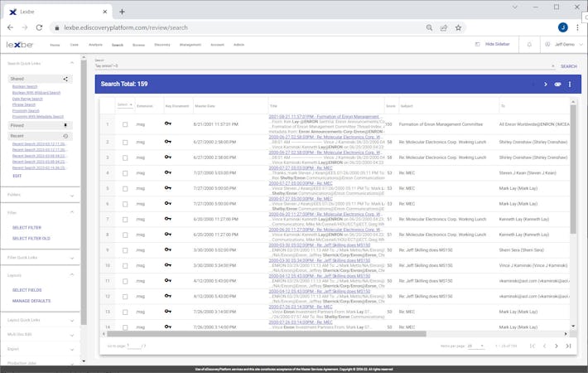The width and height of the screenshot is (588, 373).
Task: Click the key document icon in row 1
Action: click(167, 124)
